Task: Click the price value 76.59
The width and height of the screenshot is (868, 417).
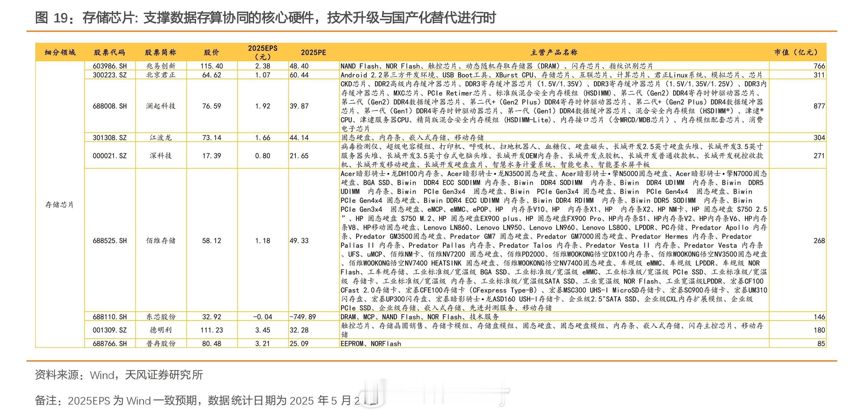Action: point(212,106)
